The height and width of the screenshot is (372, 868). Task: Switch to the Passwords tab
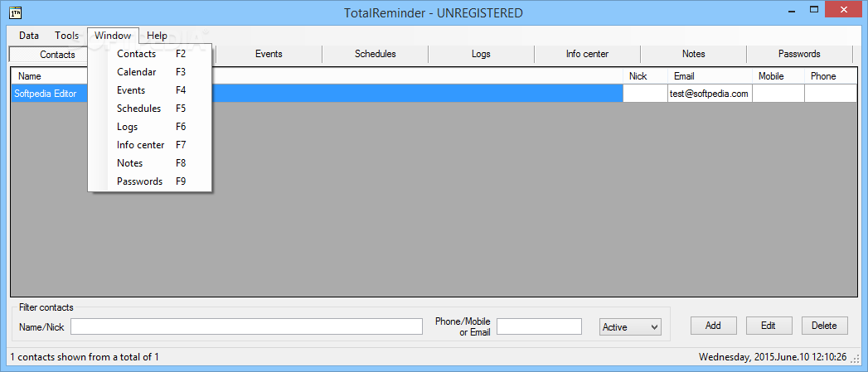pos(799,54)
